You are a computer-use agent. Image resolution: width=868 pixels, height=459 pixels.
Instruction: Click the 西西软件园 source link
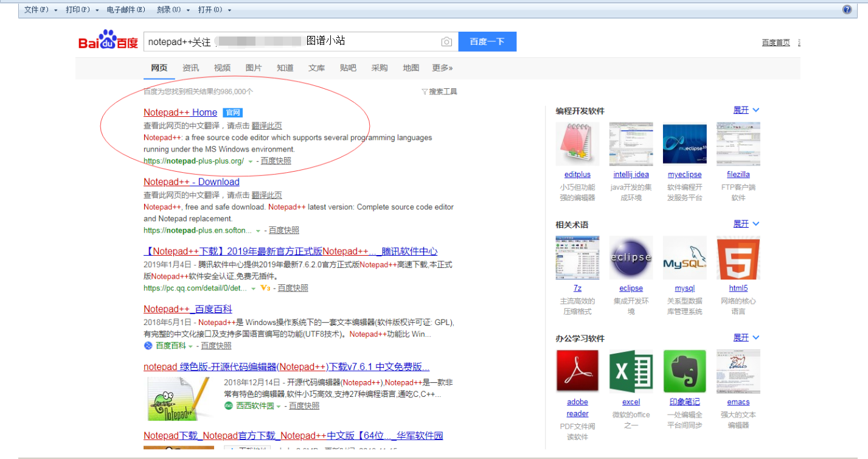pyautogui.click(x=255, y=406)
